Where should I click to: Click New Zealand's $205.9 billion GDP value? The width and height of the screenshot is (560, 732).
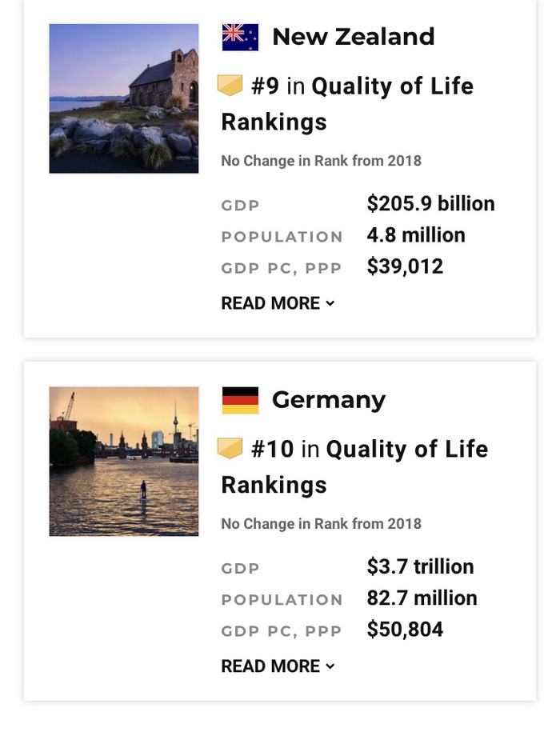click(x=430, y=203)
